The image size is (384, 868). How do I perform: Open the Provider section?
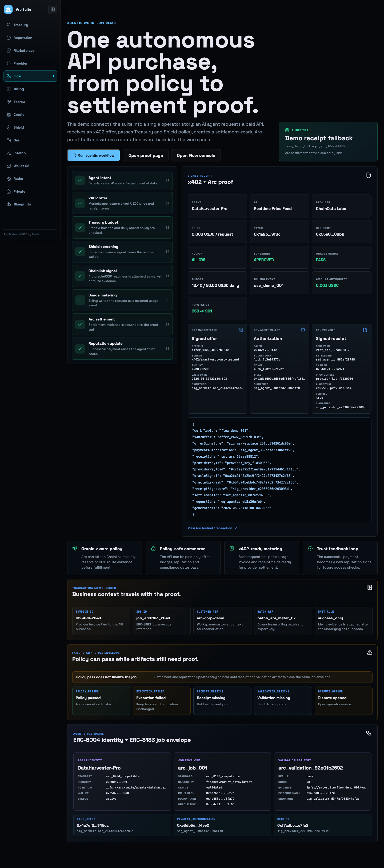pos(30,63)
